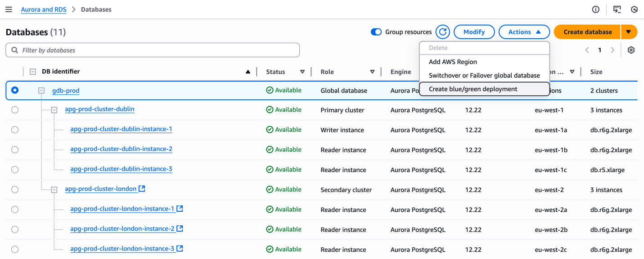The width and height of the screenshot is (644, 259).
Task: Collapse the gdb-prod tree node
Action: pos(41,91)
